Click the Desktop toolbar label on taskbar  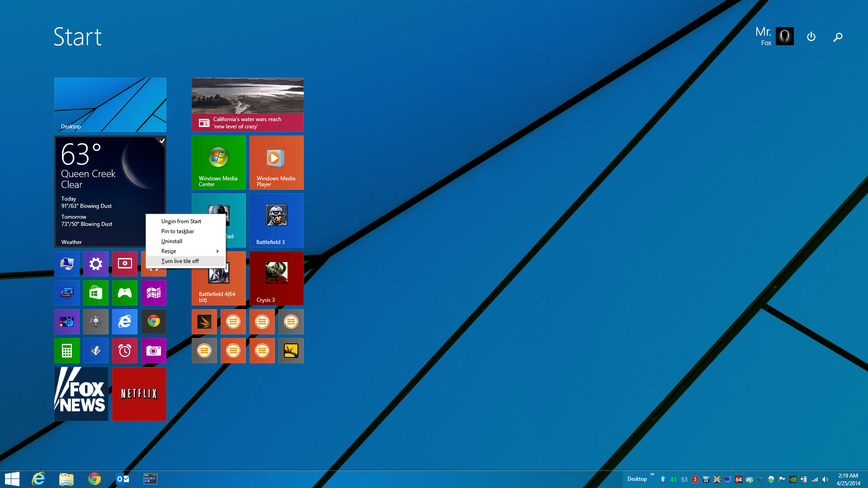637,479
